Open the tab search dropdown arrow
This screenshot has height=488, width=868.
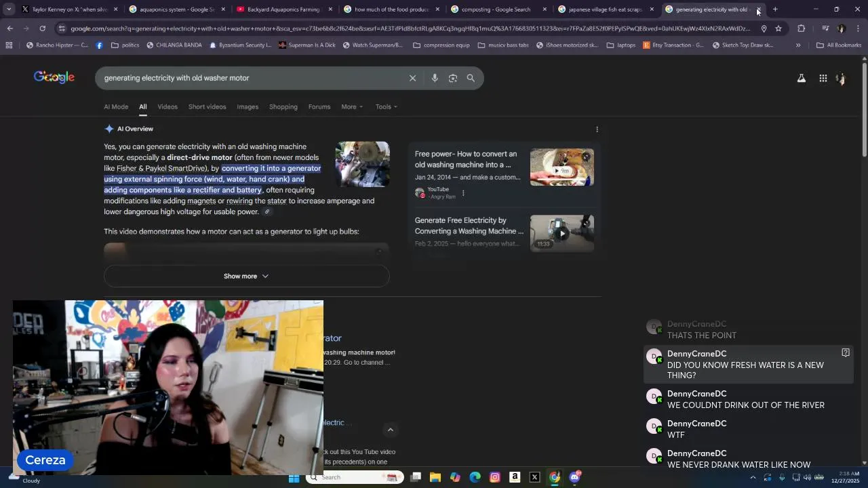coord(9,9)
